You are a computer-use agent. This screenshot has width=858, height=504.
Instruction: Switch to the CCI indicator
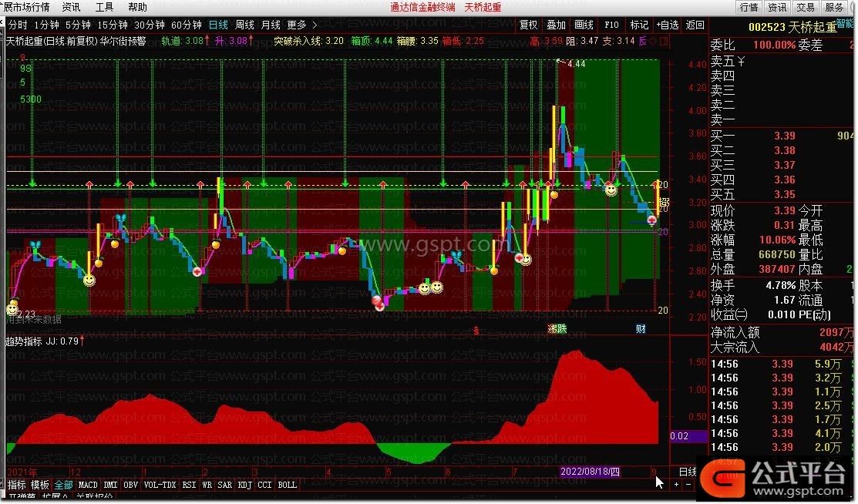click(x=265, y=485)
